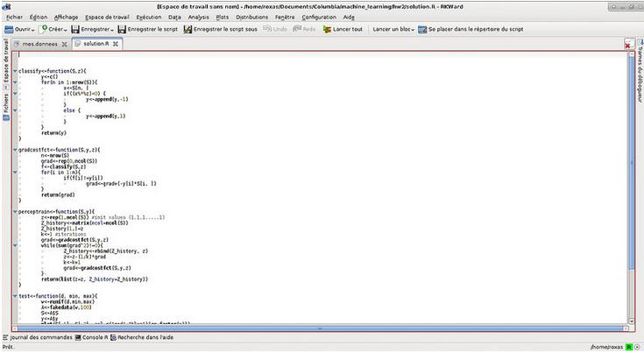Click the horizontal scrollbar of the editor
The height and width of the screenshot is (353, 644).
point(321,328)
